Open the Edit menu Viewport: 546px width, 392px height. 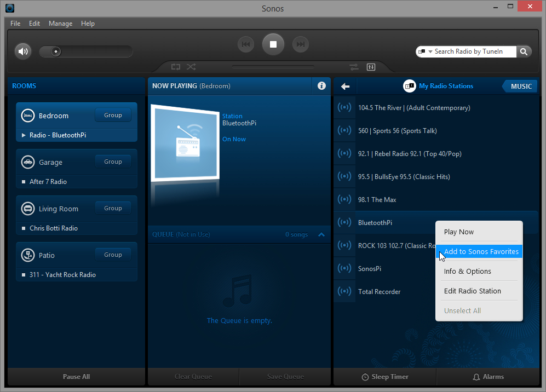pos(34,24)
